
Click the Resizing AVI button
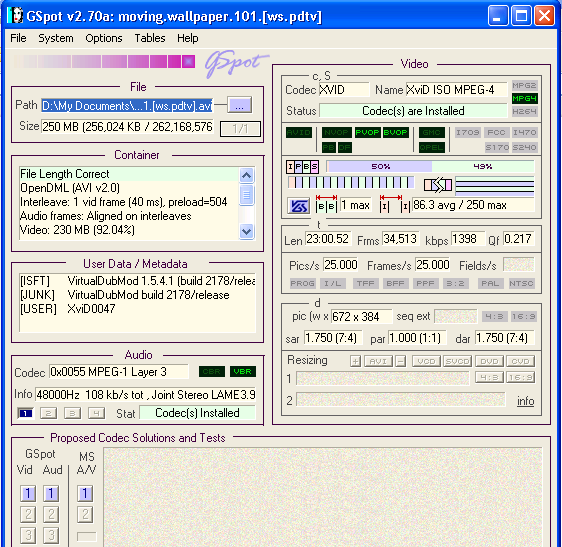point(378,361)
